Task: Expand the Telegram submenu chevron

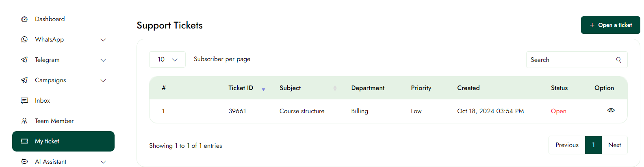Action: [x=103, y=60]
